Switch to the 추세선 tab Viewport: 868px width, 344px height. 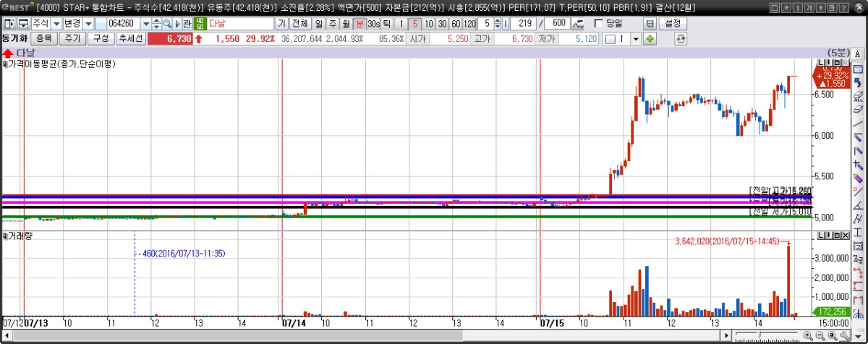click(129, 38)
